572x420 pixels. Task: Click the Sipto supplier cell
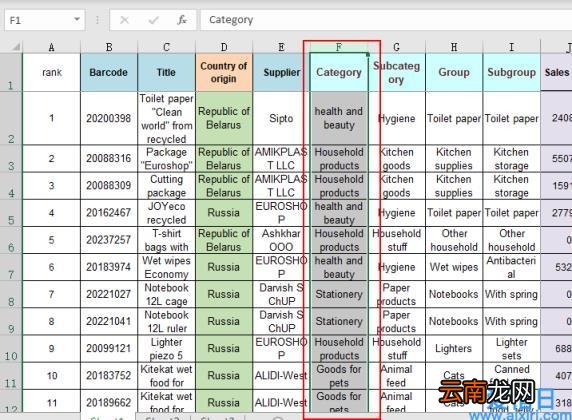(281, 118)
